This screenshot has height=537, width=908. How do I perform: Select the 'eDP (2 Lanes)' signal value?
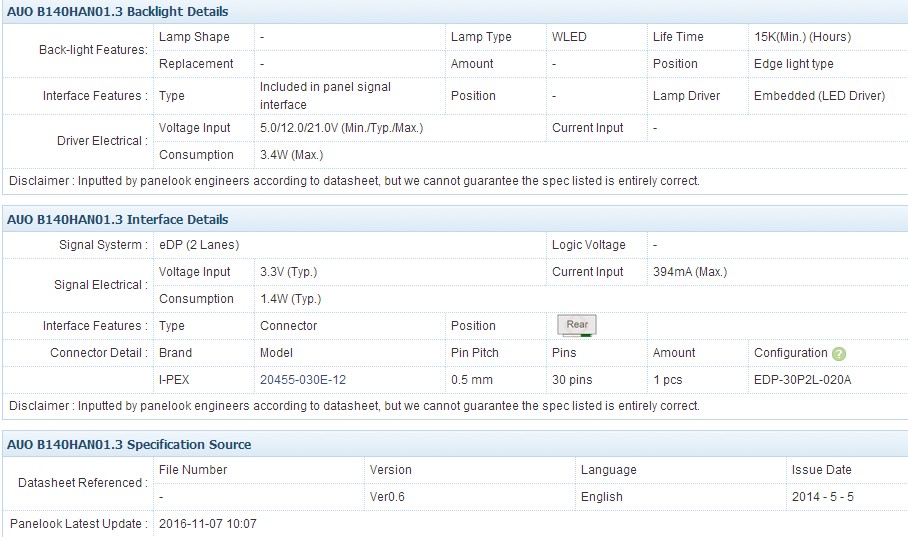point(199,245)
